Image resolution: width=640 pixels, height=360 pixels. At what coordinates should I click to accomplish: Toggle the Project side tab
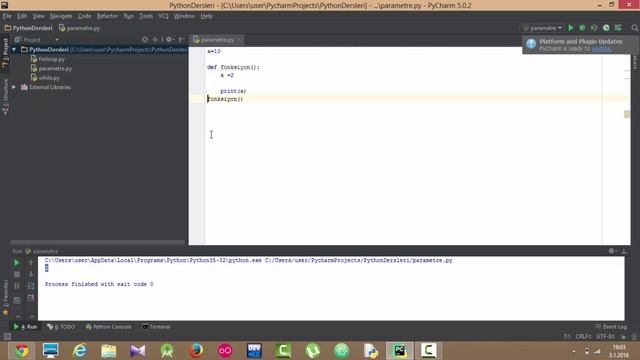(x=5, y=53)
